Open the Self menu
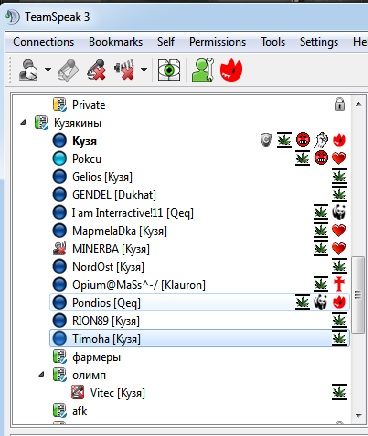 (x=166, y=42)
